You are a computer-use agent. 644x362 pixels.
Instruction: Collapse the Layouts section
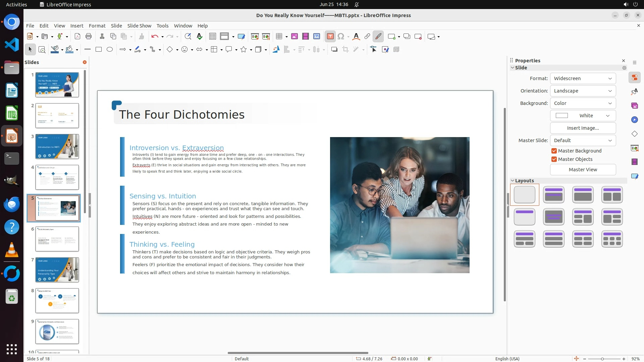(513, 181)
